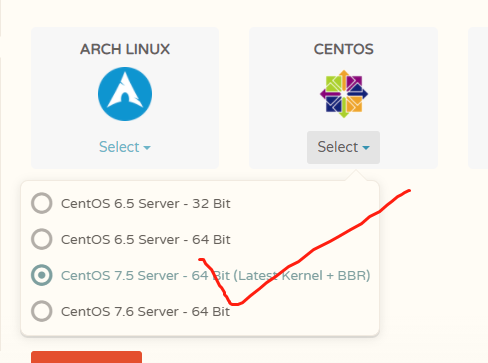This screenshot has width=488, height=363.
Task: Click the partially visible card right of CentOS
Action: coord(478,98)
